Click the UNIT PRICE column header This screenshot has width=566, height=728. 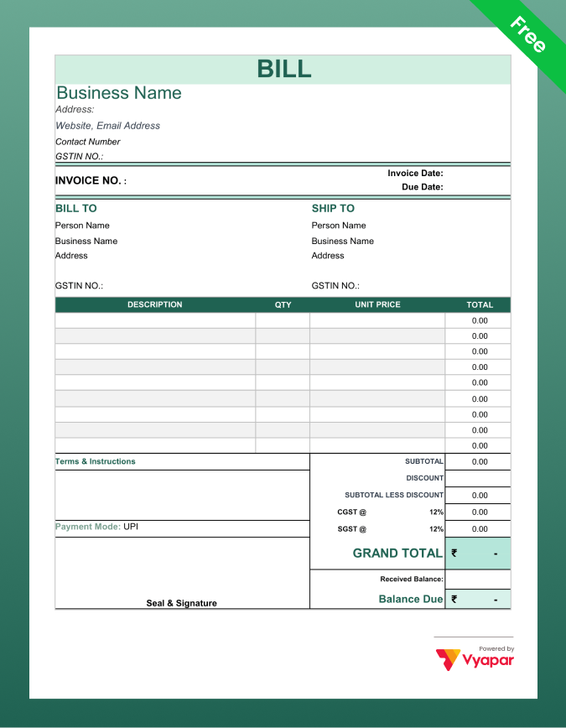point(377,304)
